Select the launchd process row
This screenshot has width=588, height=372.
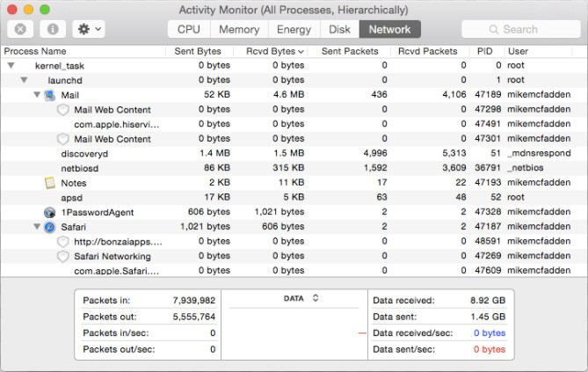(x=294, y=80)
